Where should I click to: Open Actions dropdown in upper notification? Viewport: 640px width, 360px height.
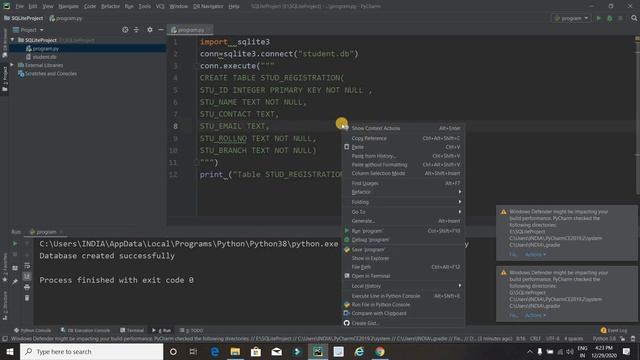[x=535, y=255]
